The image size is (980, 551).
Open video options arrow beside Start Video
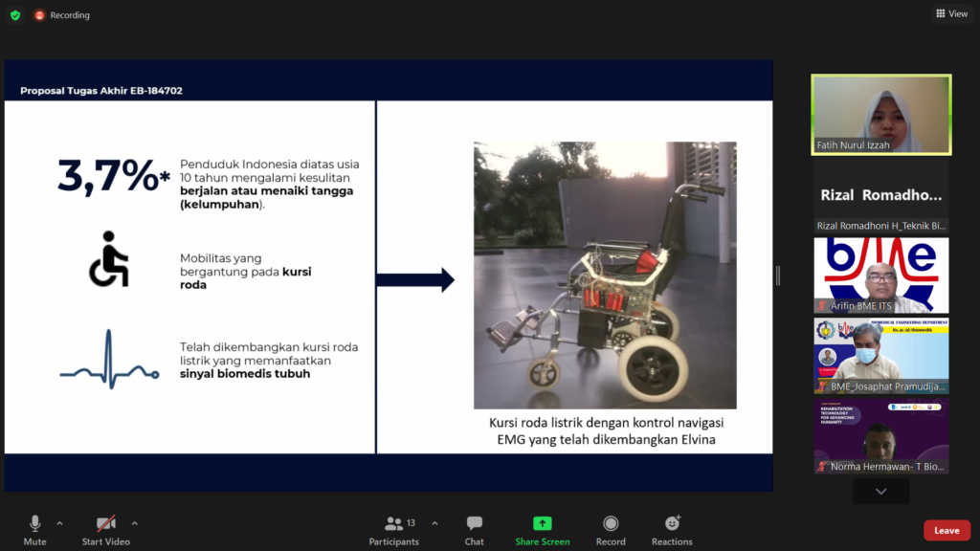(x=134, y=523)
